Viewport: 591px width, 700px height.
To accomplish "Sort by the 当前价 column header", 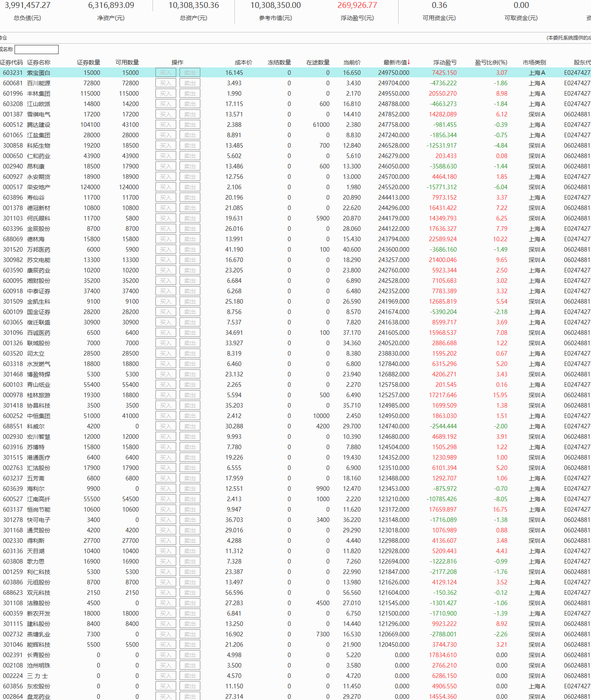I will [352, 62].
